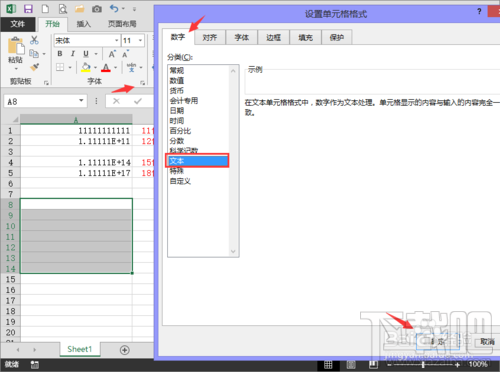
Task: Select 会计专用 in the category list
Action: [198, 100]
